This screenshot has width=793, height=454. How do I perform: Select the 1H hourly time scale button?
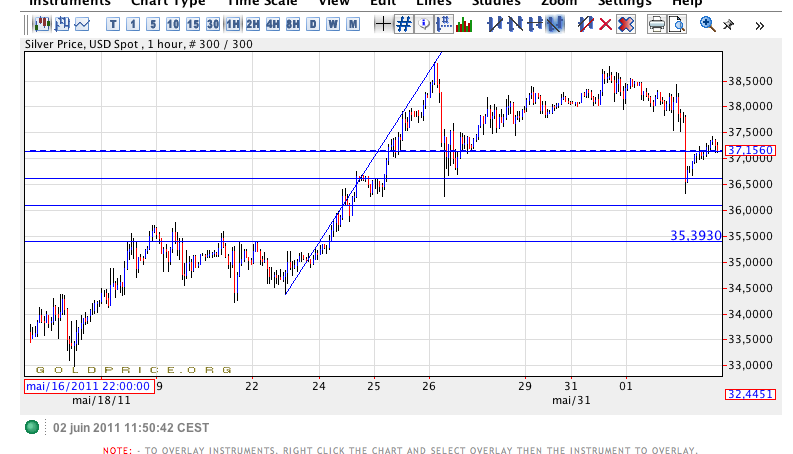pyautogui.click(x=233, y=24)
